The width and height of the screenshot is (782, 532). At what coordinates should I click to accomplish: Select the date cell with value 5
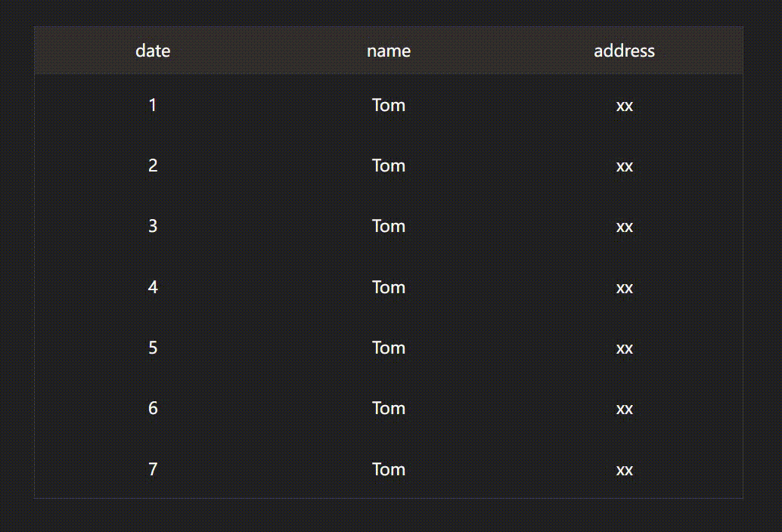pos(153,348)
